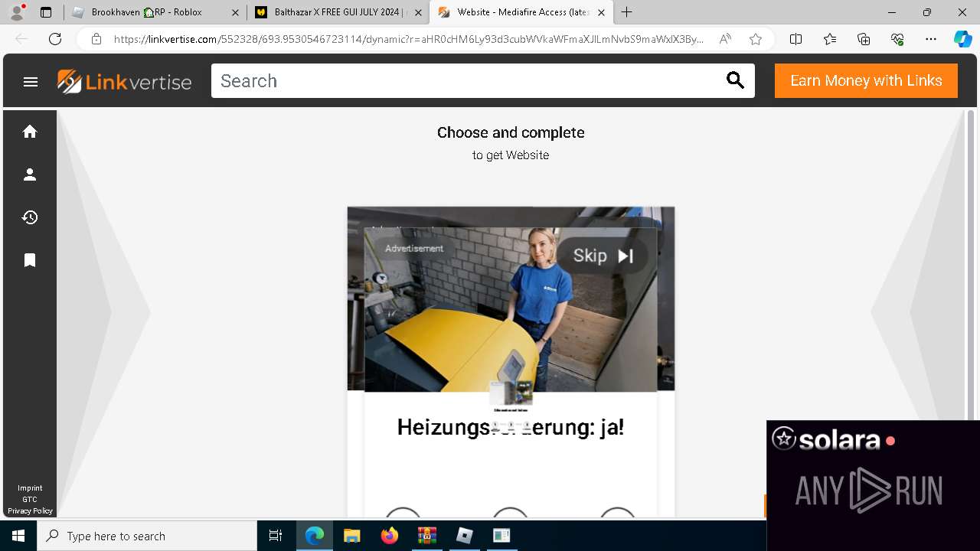
Task: Open Microsoft Edge from taskbar
Action: click(x=315, y=536)
